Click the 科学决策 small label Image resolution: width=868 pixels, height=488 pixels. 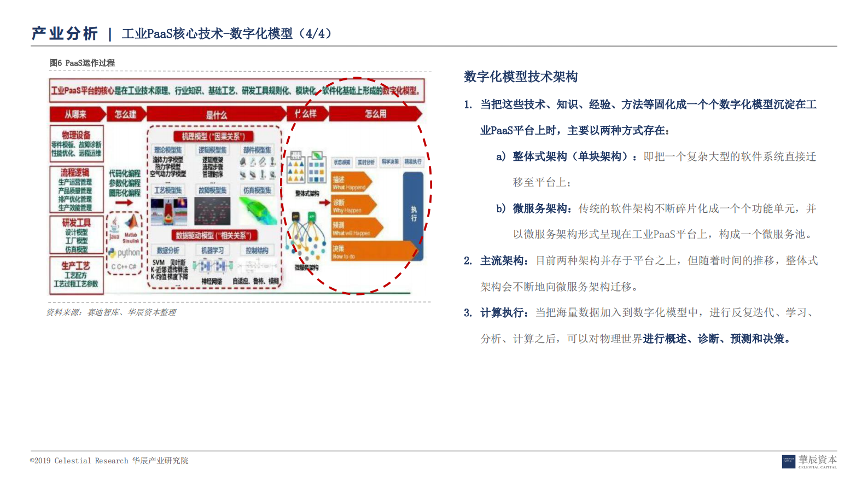(390, 162)
